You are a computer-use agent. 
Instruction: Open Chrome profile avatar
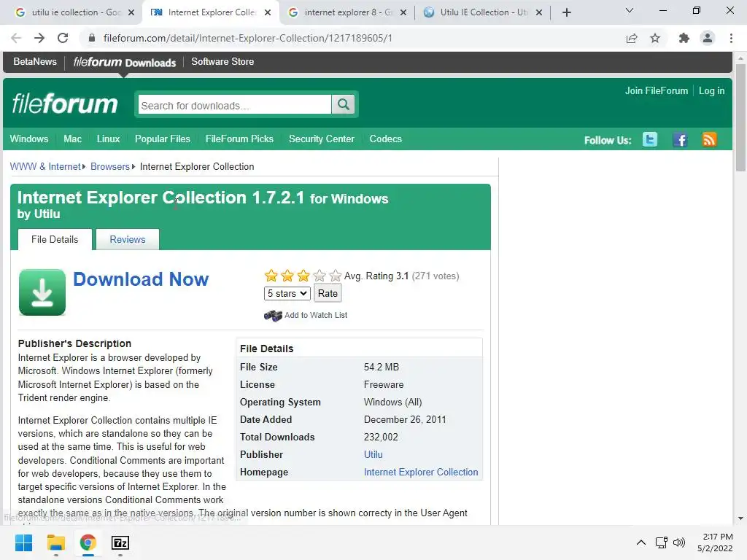708,38
